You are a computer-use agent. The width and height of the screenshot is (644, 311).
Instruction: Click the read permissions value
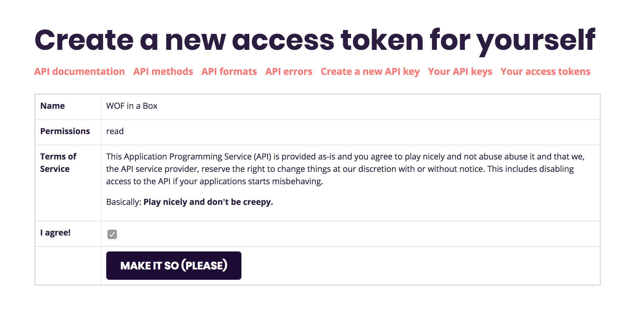(115, 131)
